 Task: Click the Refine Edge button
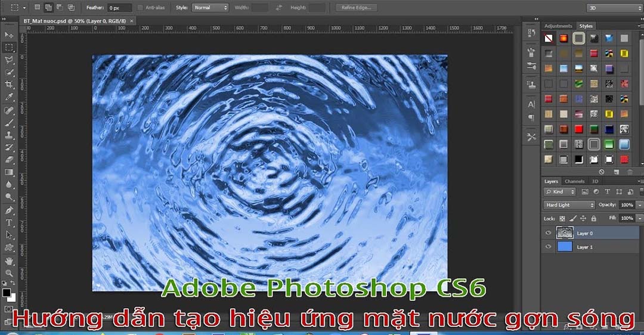(357, 7)
